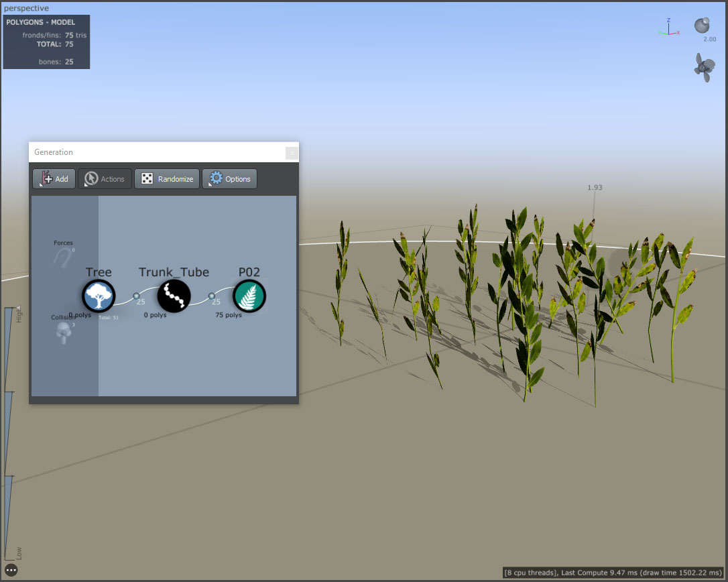Click the Randomize button
The width and height of the screenshot is (728, 582).
(x=167, y=179)
